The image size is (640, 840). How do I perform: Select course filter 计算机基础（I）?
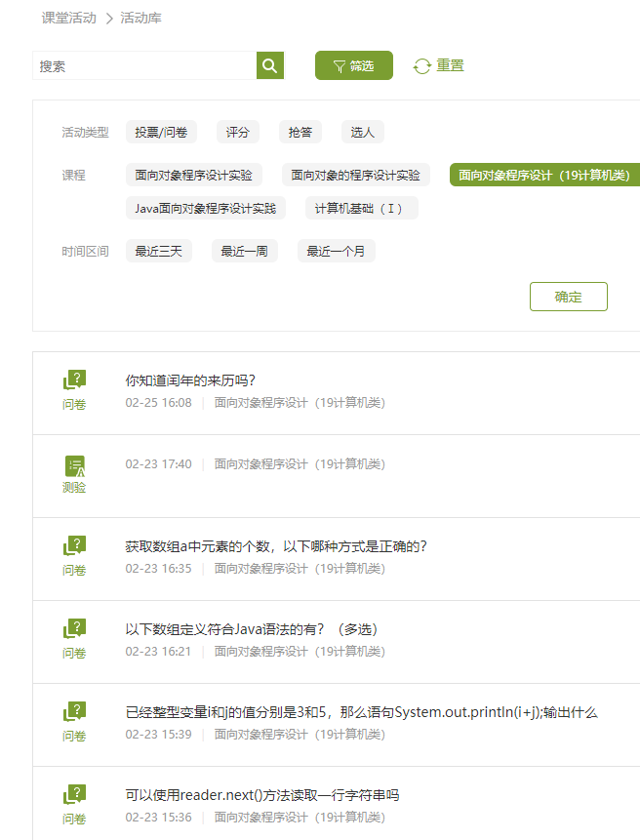click(362, 208)
